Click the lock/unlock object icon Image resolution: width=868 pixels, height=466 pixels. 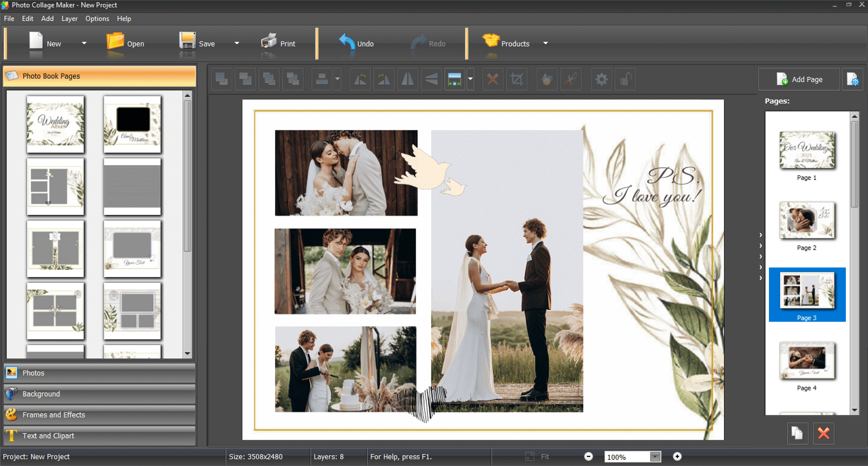coord(625,79)
